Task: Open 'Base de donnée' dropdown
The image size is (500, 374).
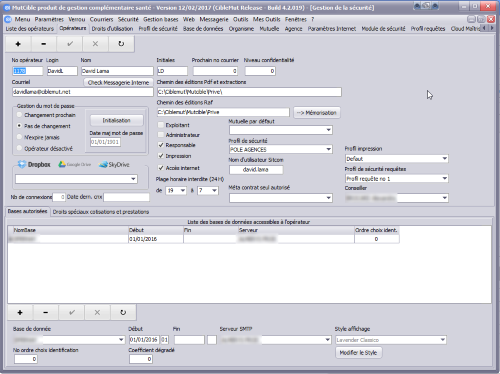Action: coord(121,340)
